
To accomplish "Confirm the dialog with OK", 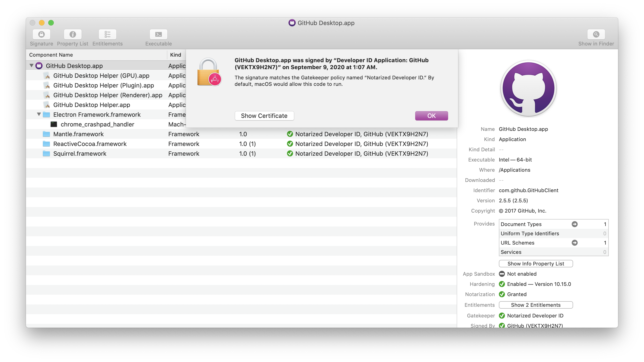I will [431, 116].
